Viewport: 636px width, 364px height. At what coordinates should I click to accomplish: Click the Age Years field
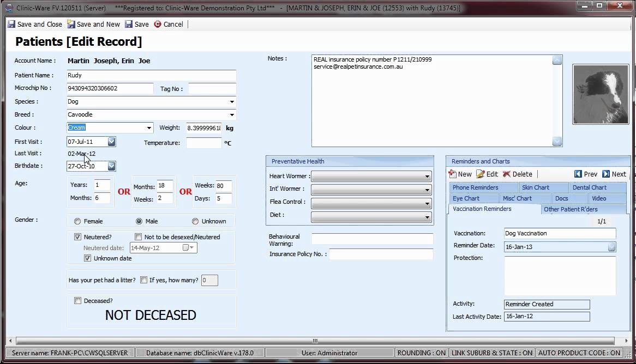(x=102, y=185)
